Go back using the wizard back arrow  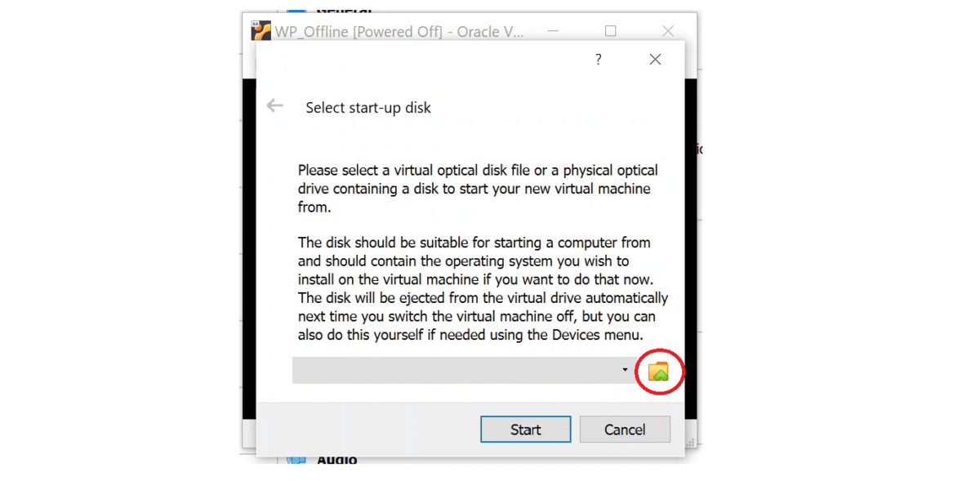tap(274, 105)
